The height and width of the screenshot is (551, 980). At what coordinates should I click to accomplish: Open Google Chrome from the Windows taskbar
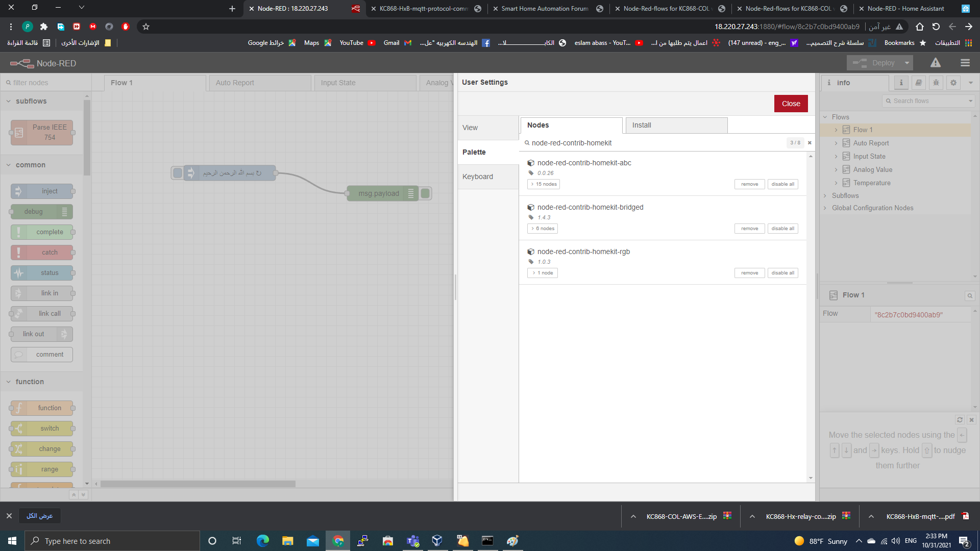338,541
